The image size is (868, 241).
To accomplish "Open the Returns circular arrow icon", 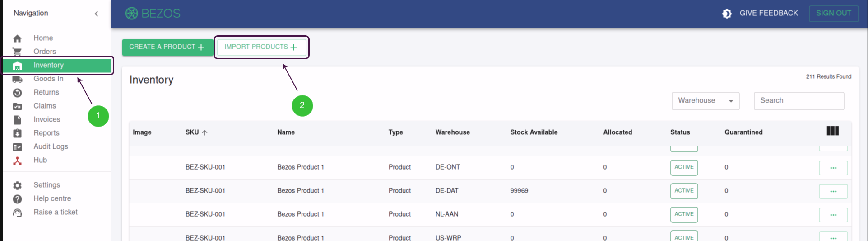I will [17, 93].
